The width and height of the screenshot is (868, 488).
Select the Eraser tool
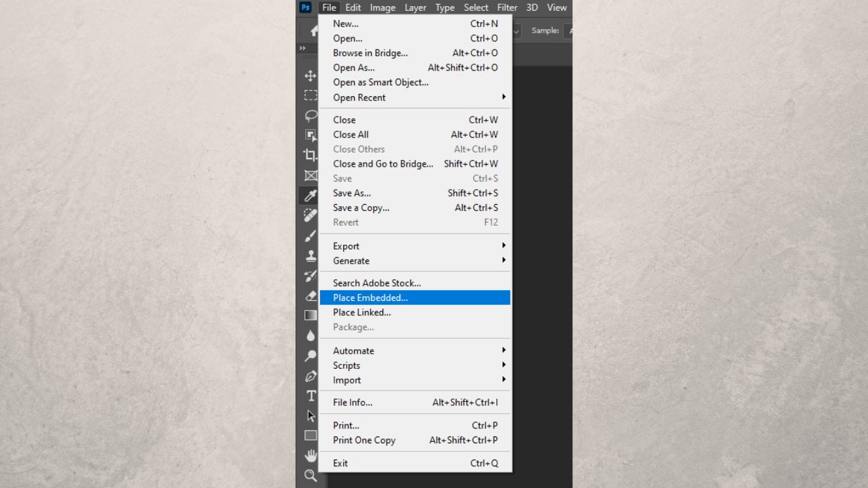(x=311, y=296)
